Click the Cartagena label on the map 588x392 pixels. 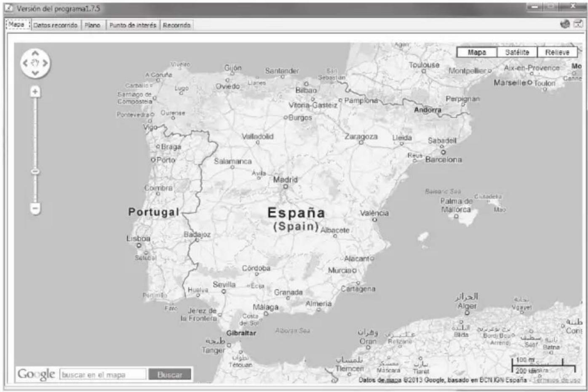pos(358,289)
